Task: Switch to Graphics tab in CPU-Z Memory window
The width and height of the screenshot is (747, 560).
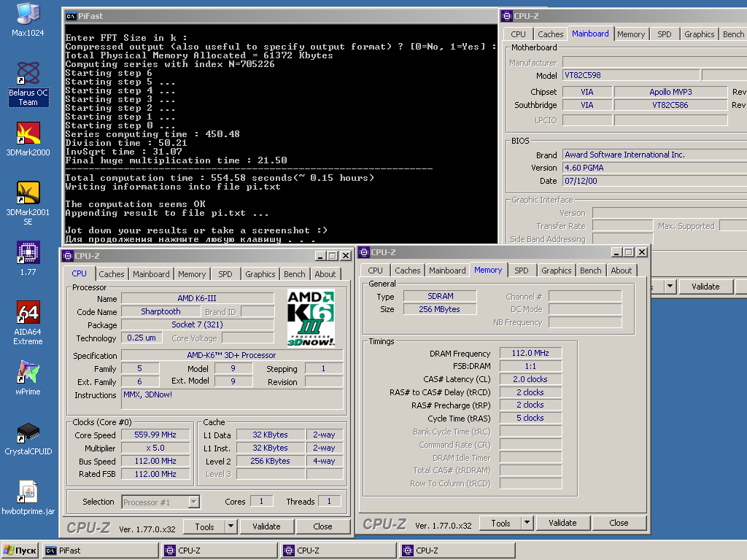Action: point(557,271)
